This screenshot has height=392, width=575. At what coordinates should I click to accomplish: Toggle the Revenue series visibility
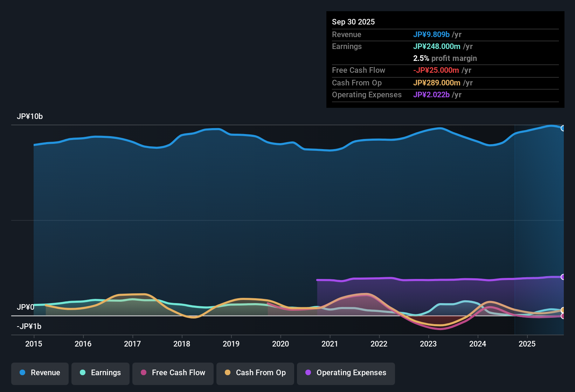pyautogui.click(x=40, y=373)
